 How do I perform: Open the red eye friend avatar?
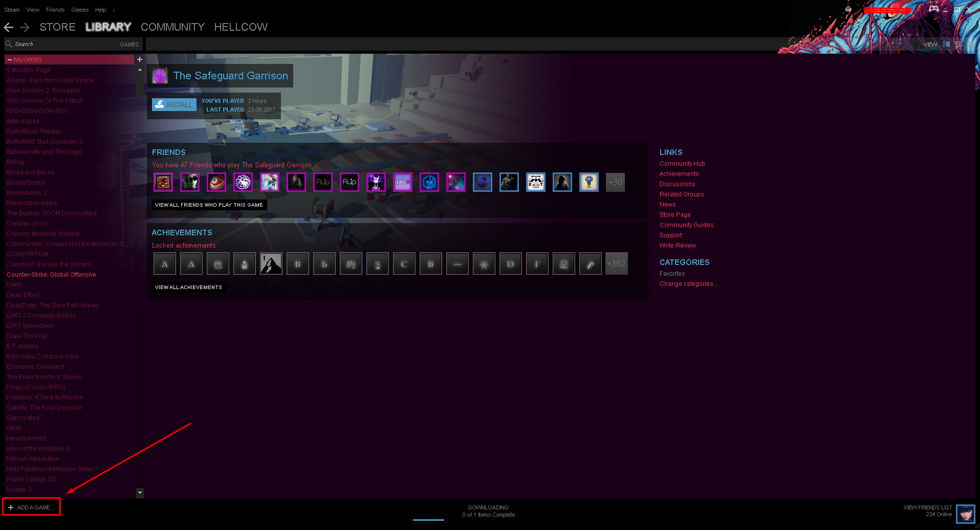pos(216,182)
